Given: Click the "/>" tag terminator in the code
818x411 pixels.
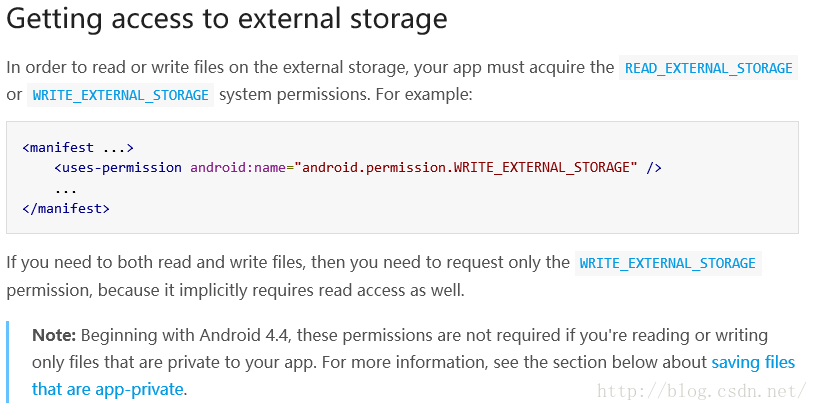Looking at the screenshot, I should [654, 167].
